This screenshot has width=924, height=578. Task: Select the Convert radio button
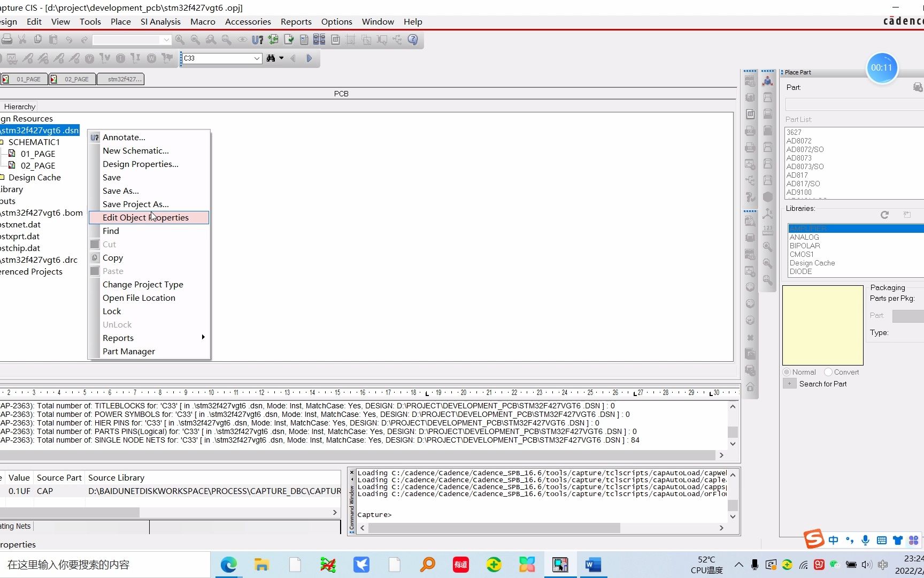click(x=828, y=372)
